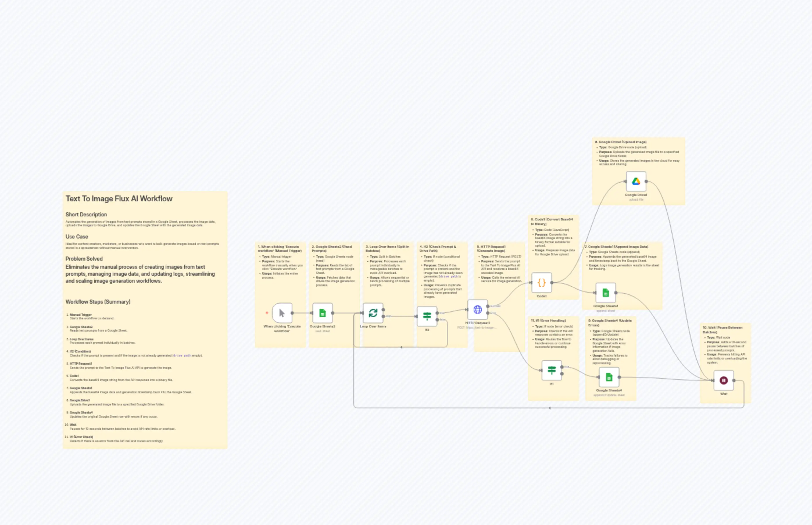Open the Google Sheets1 append node icon
This screenshot has height=525, width=812.
point(606,293)
